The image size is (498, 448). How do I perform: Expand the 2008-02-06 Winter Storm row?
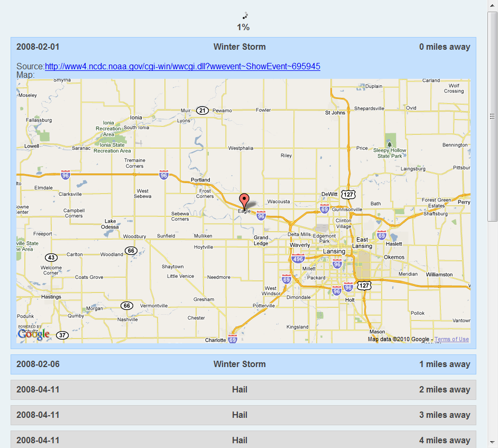[243, 364]
